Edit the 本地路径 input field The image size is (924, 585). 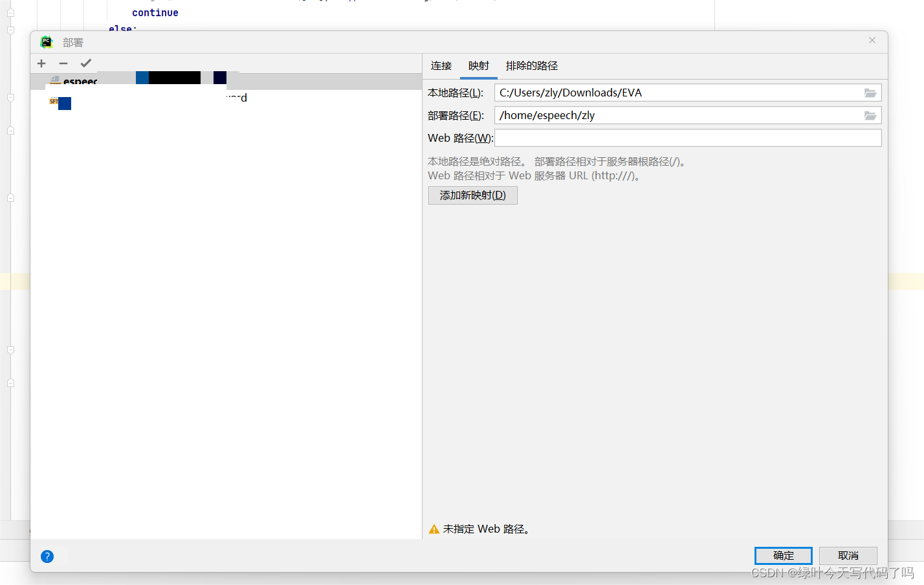pyautogui.click(x=688, y=93)
